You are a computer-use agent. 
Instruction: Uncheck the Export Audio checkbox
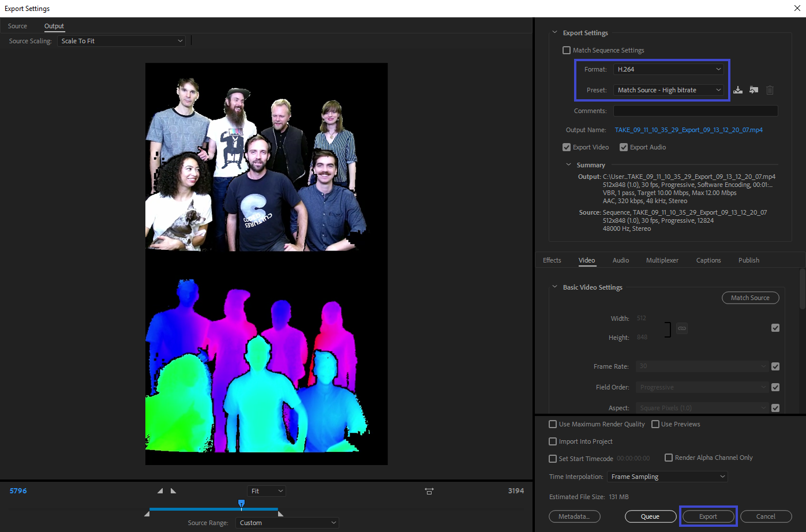[624, 147]
